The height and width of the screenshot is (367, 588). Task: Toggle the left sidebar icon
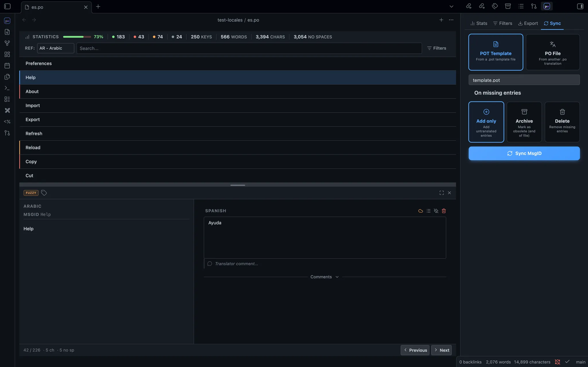tap(7, 6)
